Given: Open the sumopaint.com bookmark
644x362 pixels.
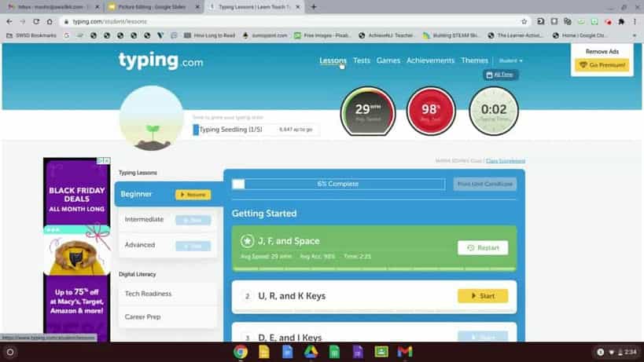Looking at the screenshot, I should [x=265, y=35].
